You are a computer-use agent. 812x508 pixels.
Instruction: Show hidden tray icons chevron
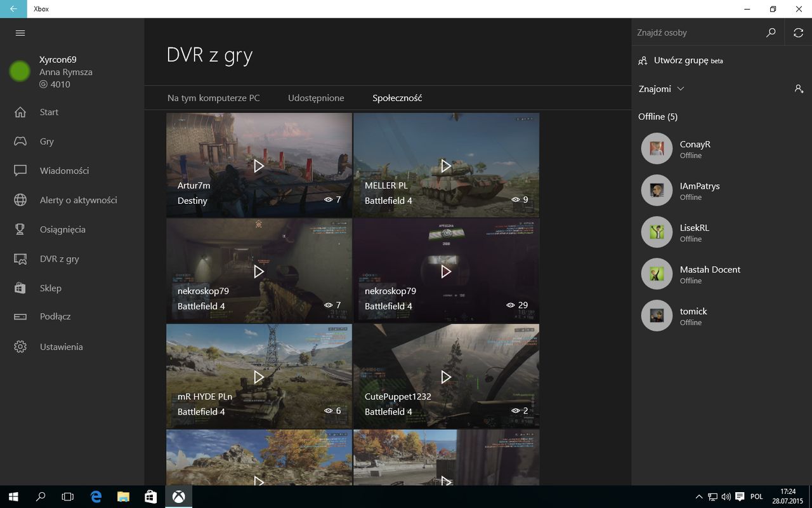699,497
